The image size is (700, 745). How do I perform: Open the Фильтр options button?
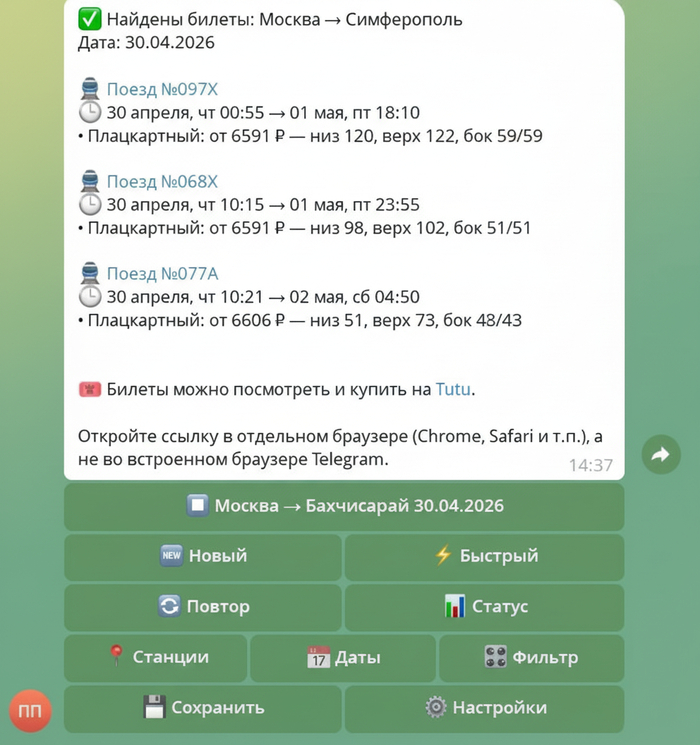(530, 658)
